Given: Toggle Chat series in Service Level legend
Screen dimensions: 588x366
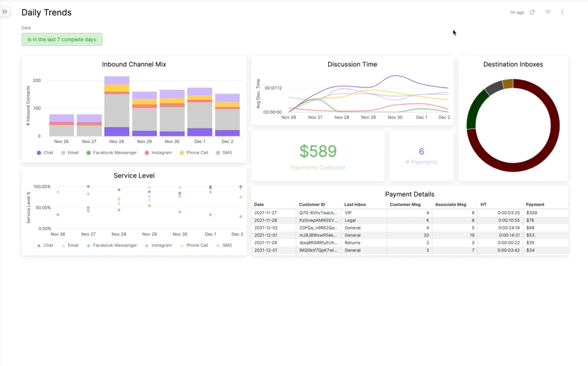Looking at the screenshot, I should pyautogui.click(x=45, y=245).
